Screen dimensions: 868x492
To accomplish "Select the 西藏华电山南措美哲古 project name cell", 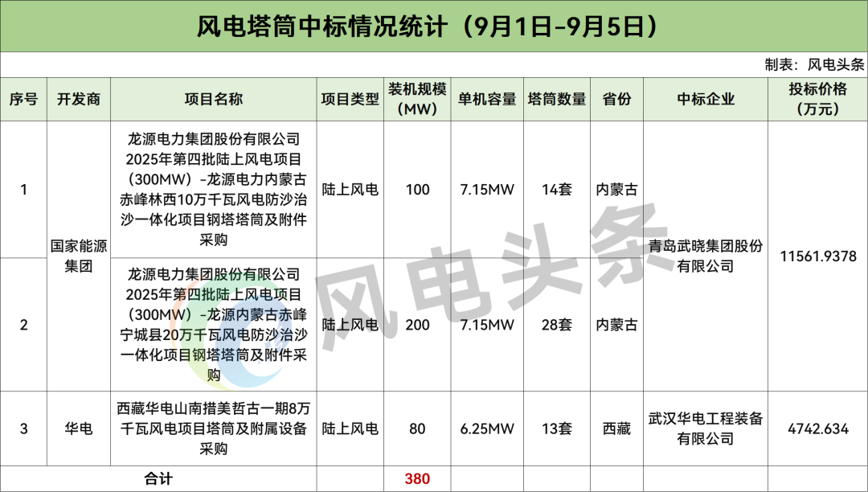I will click(214, 428).
